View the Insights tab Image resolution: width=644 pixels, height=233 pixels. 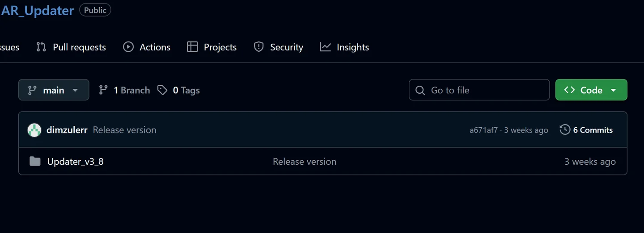point(344,47)
